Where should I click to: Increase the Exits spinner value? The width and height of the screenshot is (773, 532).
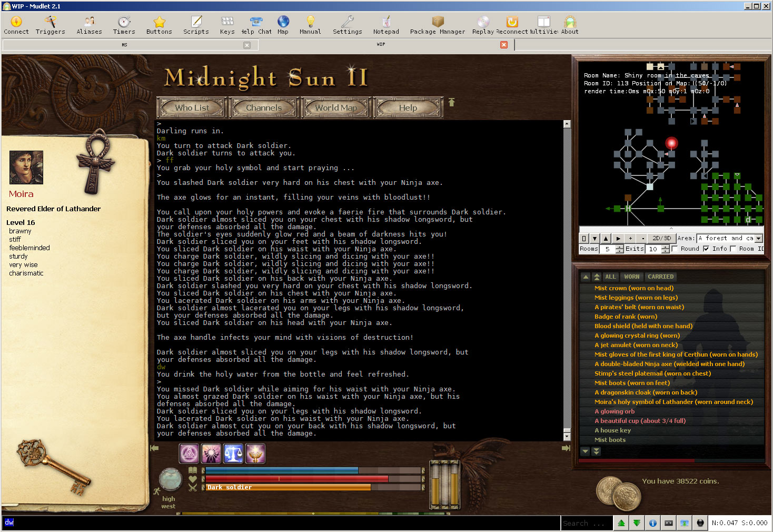(666, 247)
